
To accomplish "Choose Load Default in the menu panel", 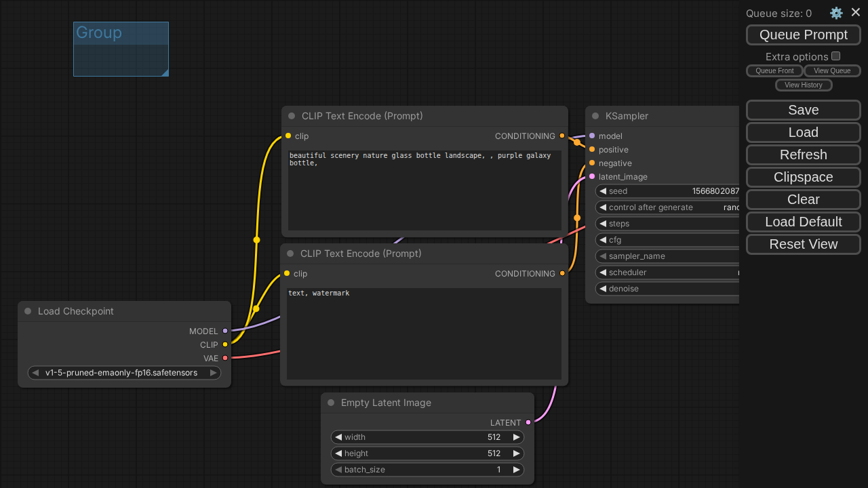I will pos(804,222).
